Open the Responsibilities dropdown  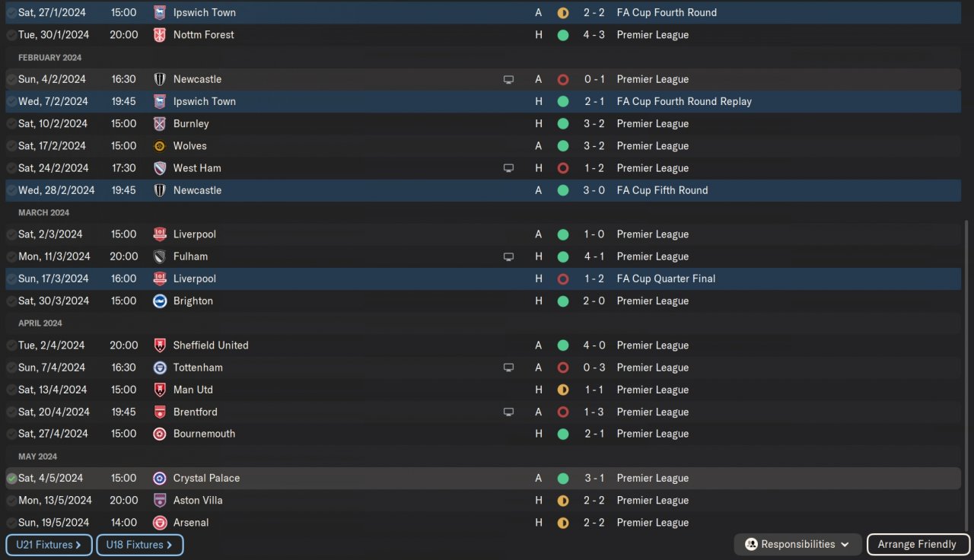797,545
